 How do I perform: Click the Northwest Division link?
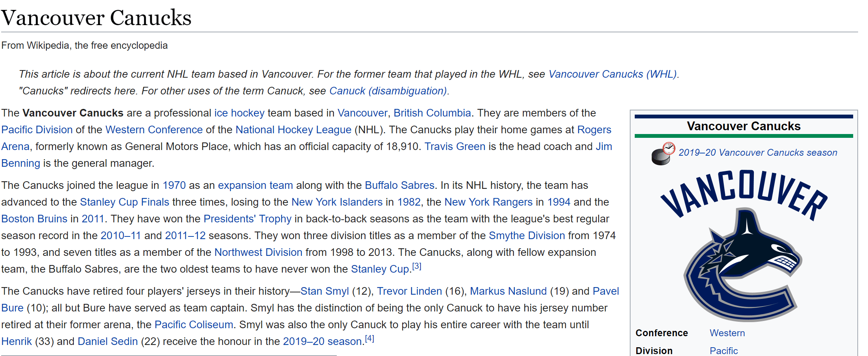tap(258, 252)
